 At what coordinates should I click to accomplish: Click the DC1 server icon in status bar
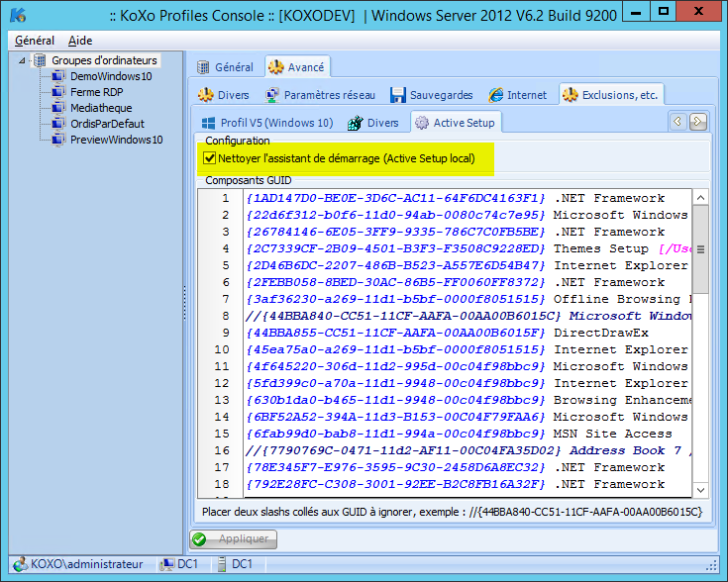(x=222, y=564)
